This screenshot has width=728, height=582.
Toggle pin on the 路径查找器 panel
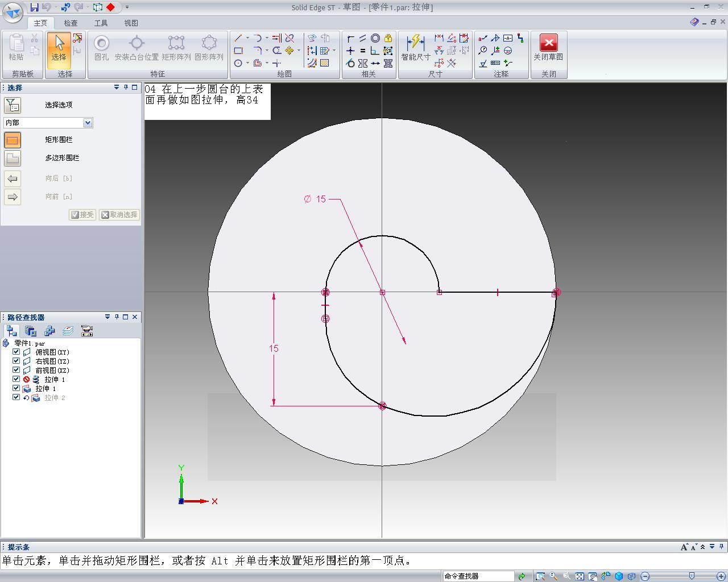point(117,317)
